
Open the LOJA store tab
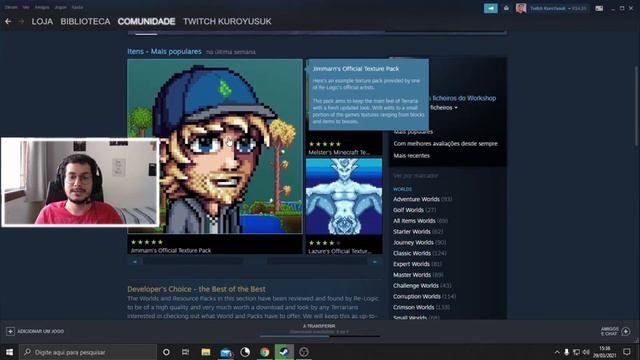coord(42,22)
